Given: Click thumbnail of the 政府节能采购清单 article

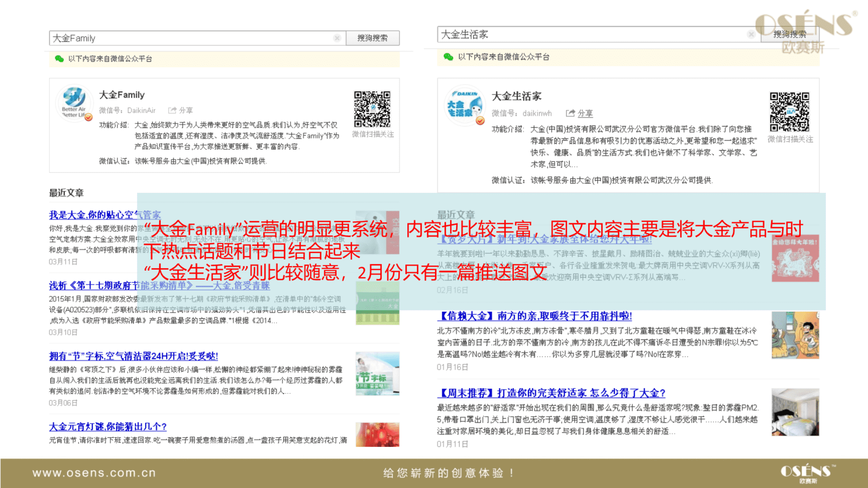Looking at the screenshot, I should (377, 303).
